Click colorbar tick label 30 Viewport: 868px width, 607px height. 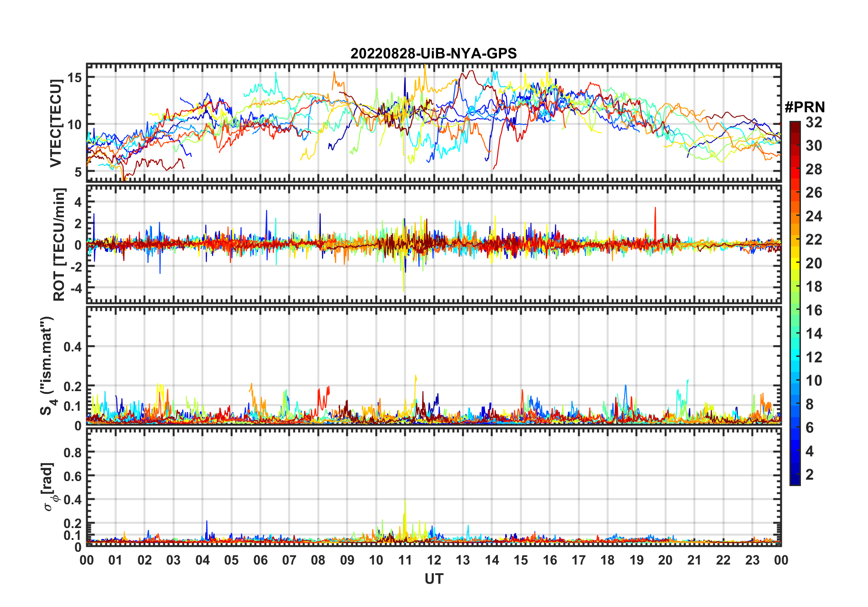point(814,146)
